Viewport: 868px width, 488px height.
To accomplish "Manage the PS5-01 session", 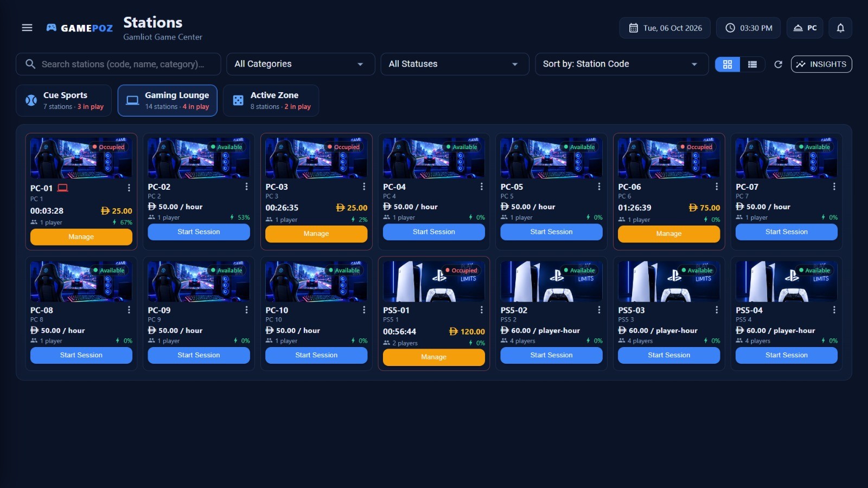I will pyautogui.click(x=434, y=357).
